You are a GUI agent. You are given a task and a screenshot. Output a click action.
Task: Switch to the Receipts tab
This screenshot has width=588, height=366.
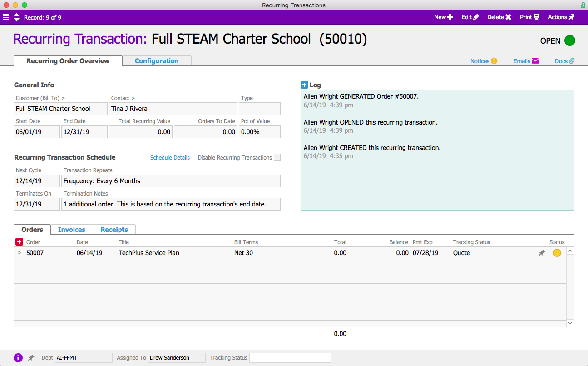(114, 230)
